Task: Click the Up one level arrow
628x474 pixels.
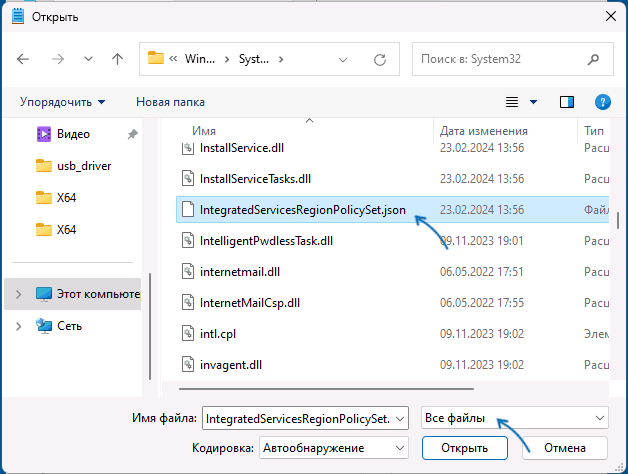Action: click(117, 59)
